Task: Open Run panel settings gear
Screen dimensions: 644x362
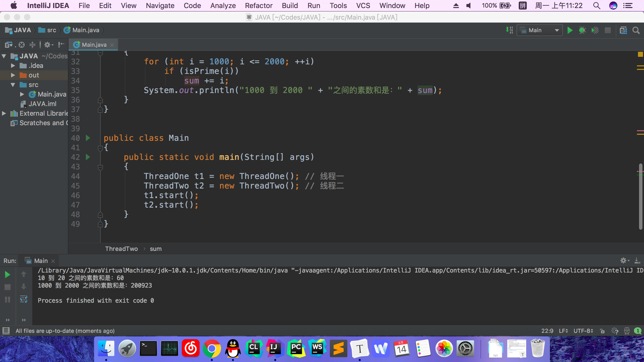Action: pos(625,260)
